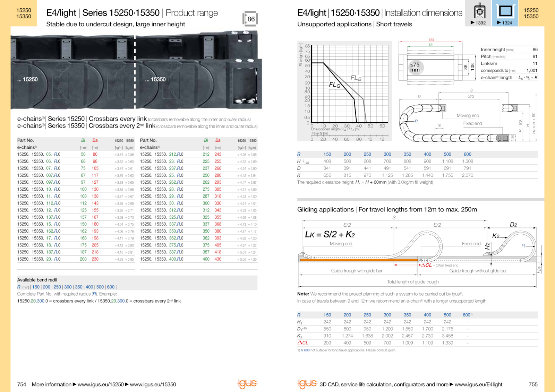Click part number row 15250. 15350. 162.R.0
555x392 pixels.
pos(76,231)
